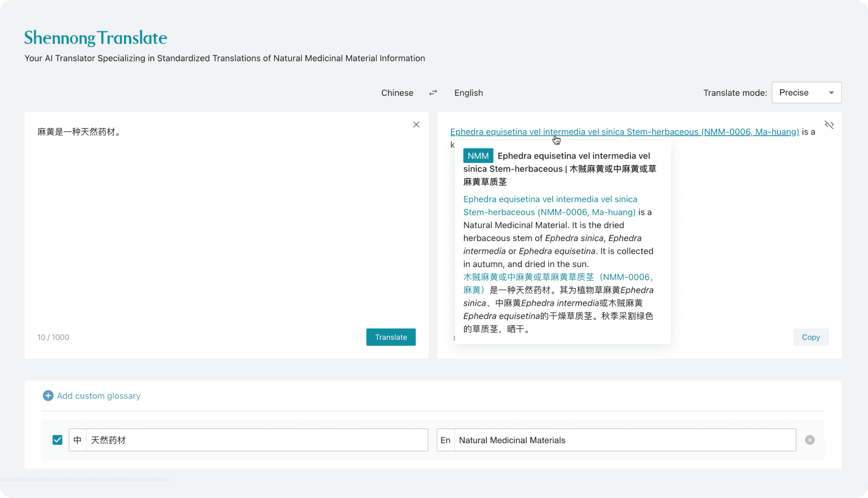868x498 pixels.
Task: Open the Ephedra NMM-0006 link in output
Action: [x=625, y=132]
